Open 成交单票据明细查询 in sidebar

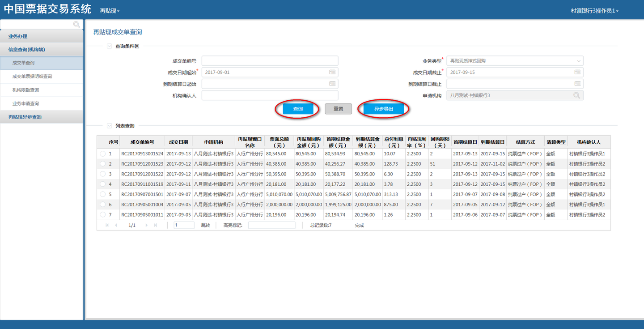pos(42,77)
